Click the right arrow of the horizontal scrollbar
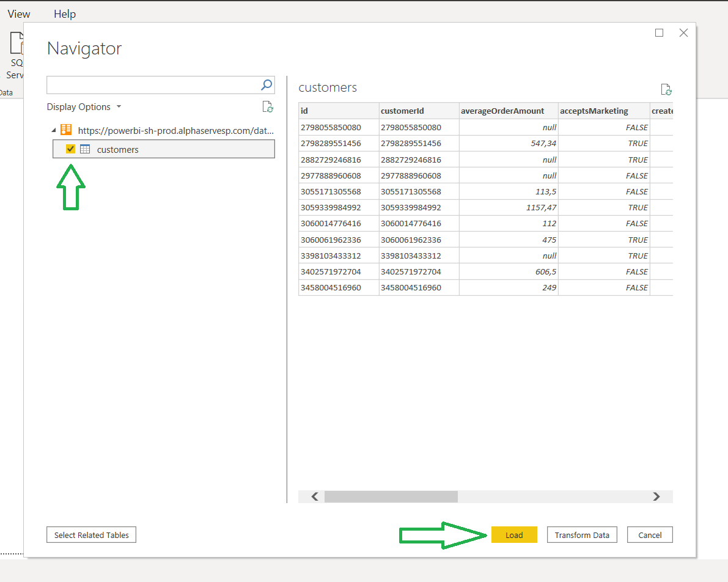This screenshot has width=728, height=582. pos(656,496)
